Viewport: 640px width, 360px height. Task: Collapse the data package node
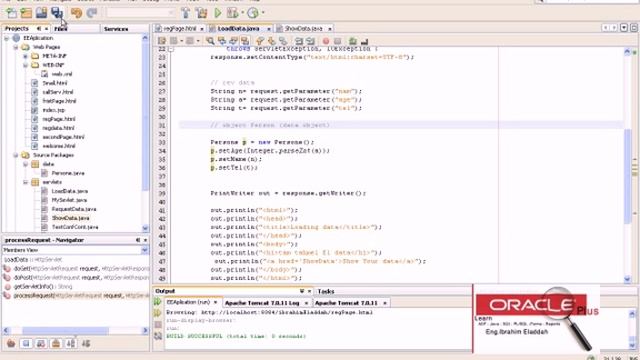[25, 164]
